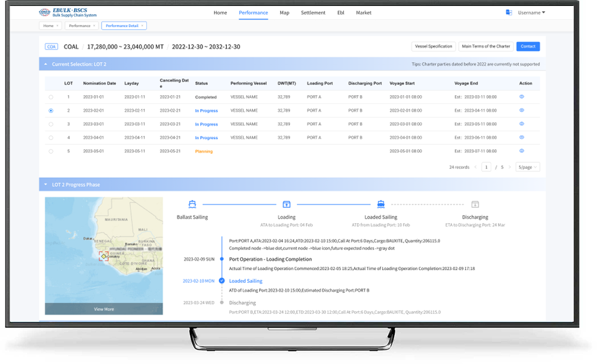The width and height of the screenshot is (597, 364).
Task: Open the 5/page records dropdown
Action: pos(527,167)
